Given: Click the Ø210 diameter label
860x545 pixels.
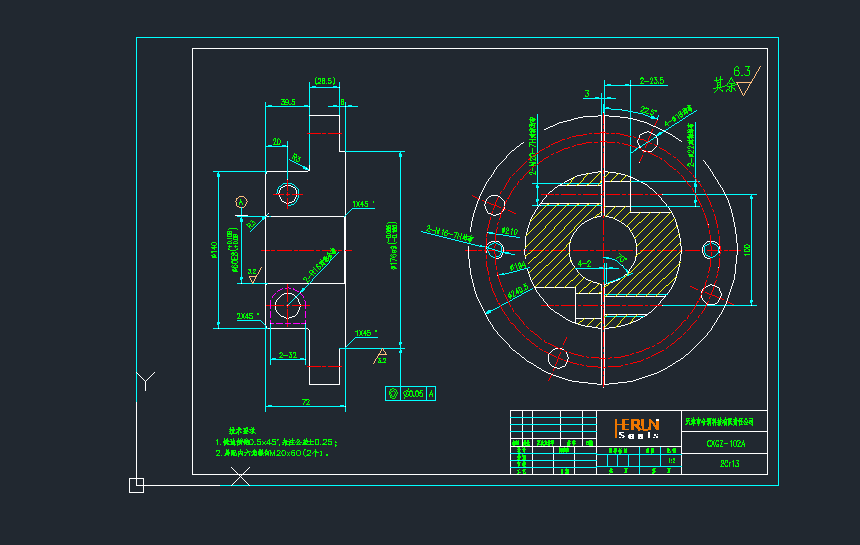Looking at the screenshot, I should pyautogui.click(x=508, y=231).
